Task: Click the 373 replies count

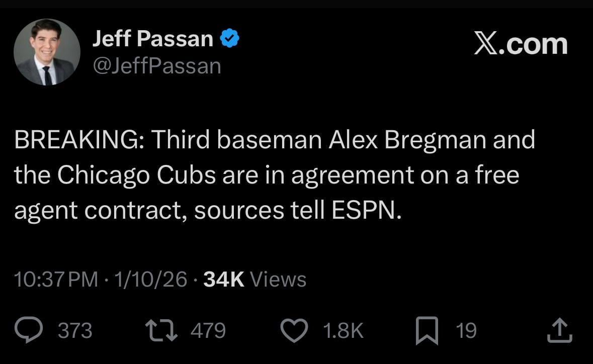Action: [x=74, y=330]
